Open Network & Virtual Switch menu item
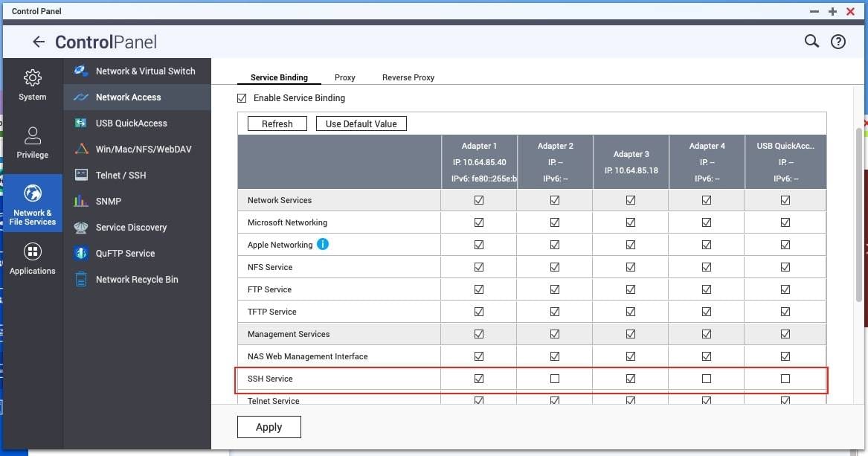Screen dimensions: 868x456 (138, 71)
